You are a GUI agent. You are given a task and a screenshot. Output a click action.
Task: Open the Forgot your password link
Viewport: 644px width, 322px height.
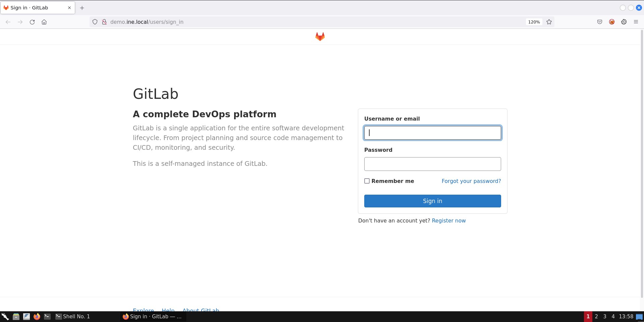[x=471, y=181]
